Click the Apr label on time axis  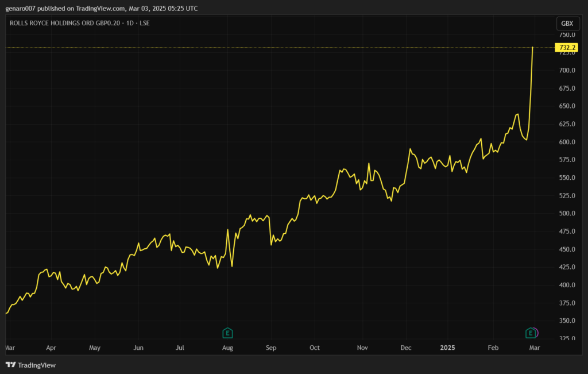coord(51,348)
